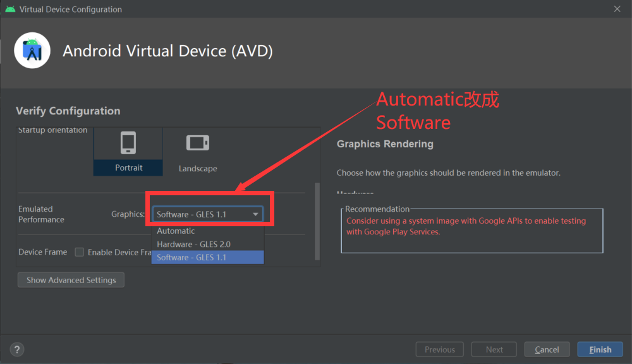The image size is (632, 364).
Task: Finish creating the virtual device
Action: point(600,349)
